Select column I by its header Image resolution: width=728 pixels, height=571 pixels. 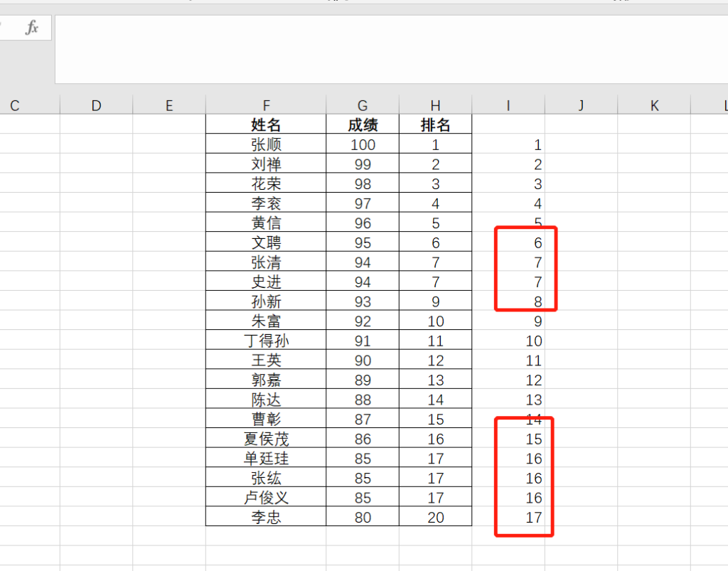point(508,105)
